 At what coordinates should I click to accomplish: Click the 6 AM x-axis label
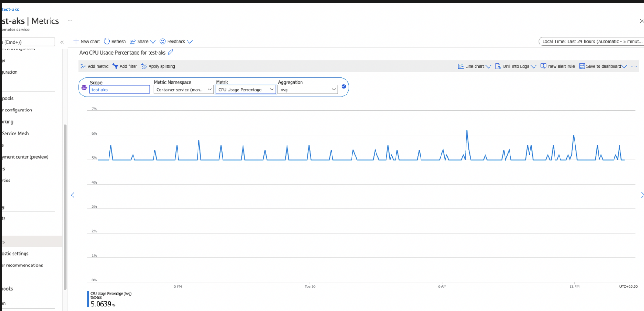(x=442, y=286)
